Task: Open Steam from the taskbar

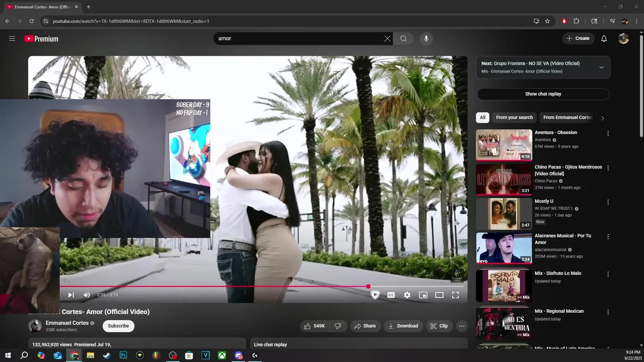Action: coord(107,355)
